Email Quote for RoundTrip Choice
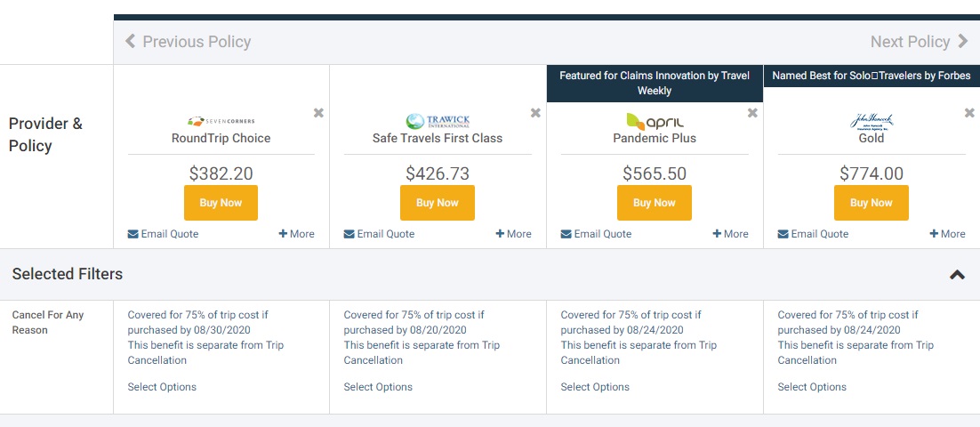This screenshot has height=427, width=980. pyautogui.click(x=163, y=234)
